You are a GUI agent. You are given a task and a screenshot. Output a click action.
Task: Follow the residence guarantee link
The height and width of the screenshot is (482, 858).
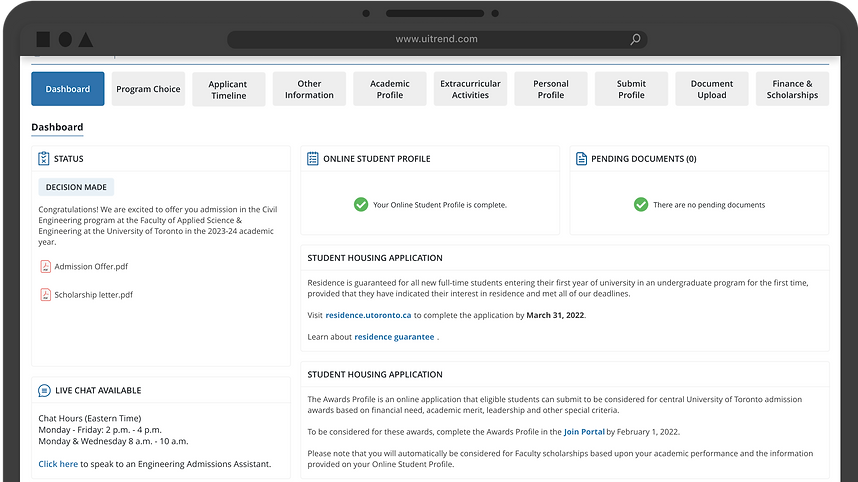click(394, 337)
